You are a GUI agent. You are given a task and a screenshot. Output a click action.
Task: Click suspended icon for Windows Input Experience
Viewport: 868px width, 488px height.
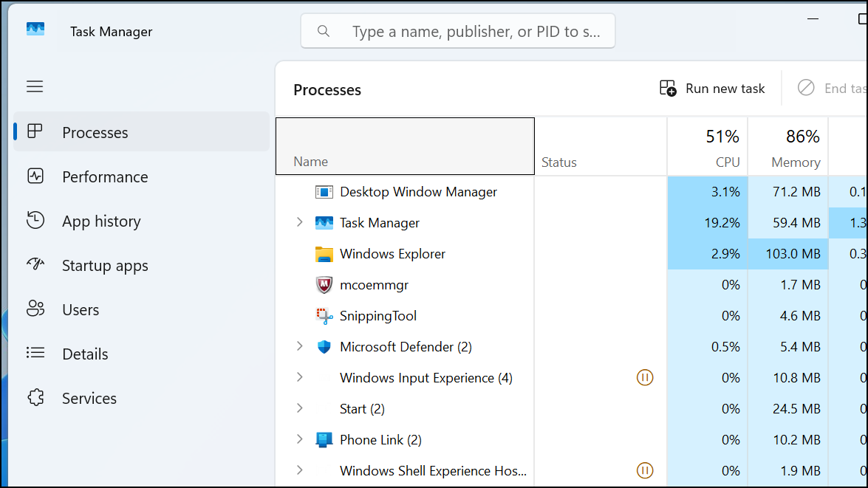[x=645, y=378]
